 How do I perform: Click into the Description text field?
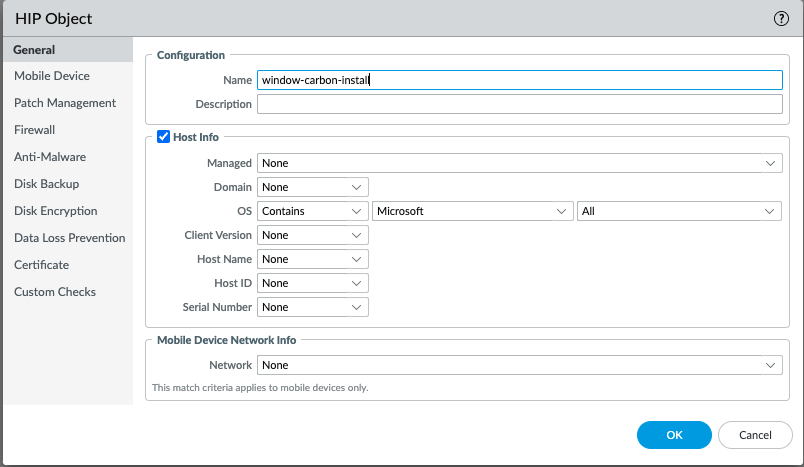coord(519,104)
